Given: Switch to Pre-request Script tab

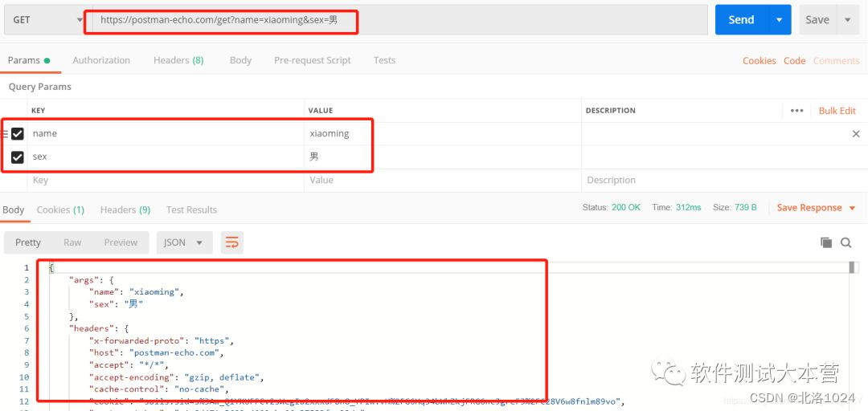Looking at the screenshot, I should click(x=312, y=60).
